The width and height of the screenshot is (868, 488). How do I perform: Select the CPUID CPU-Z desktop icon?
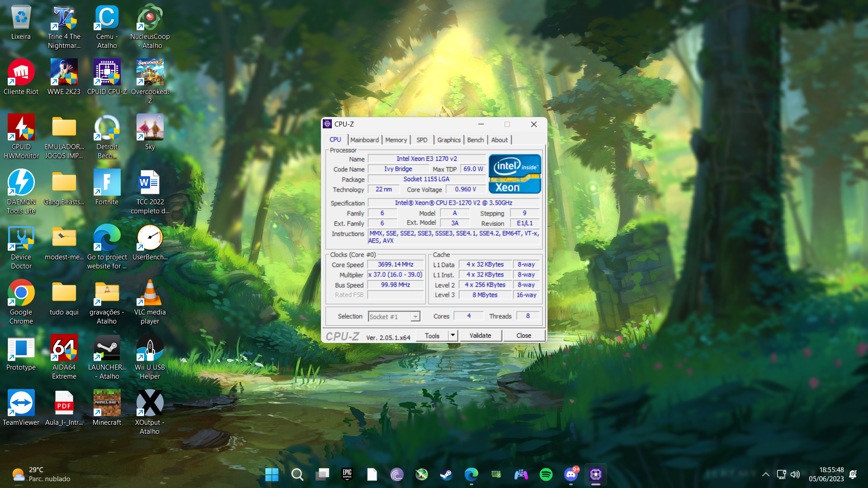[107, 78]
